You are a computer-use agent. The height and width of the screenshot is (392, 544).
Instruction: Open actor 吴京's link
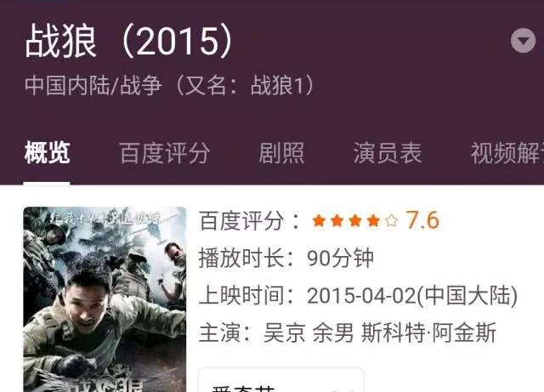click(x=285, y=333)
